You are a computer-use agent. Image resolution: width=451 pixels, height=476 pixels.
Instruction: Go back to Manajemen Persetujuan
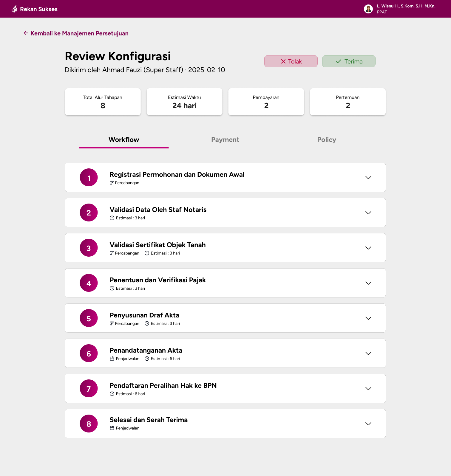[79, 33]
